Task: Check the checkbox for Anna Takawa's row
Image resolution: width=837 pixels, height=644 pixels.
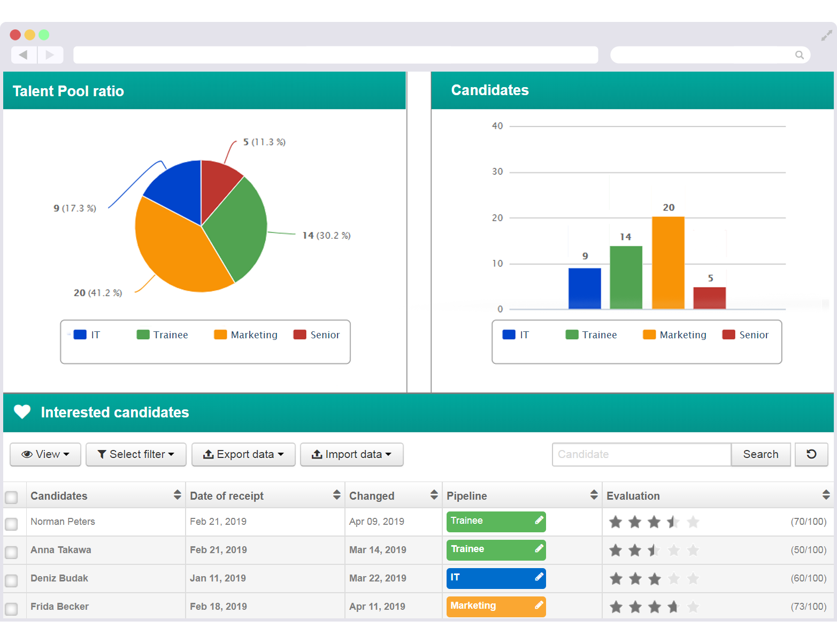Action: point(11,550)
